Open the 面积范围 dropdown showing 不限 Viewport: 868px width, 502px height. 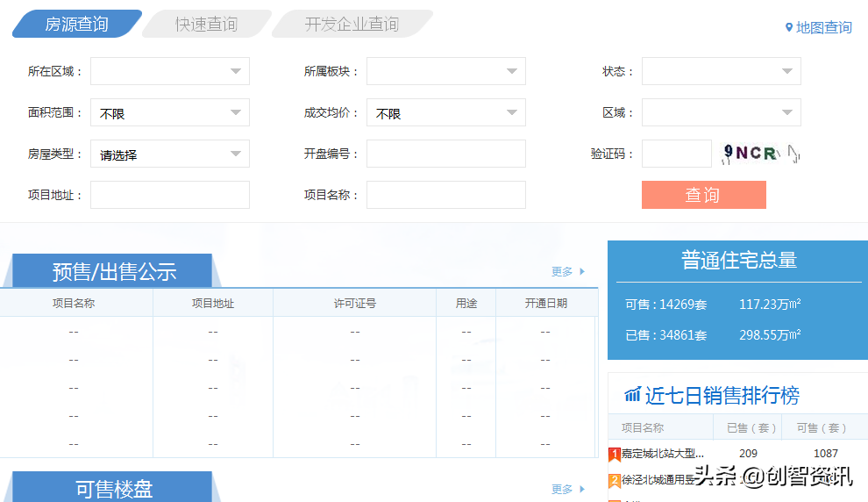pyautogui.click(x=170, y=112)
